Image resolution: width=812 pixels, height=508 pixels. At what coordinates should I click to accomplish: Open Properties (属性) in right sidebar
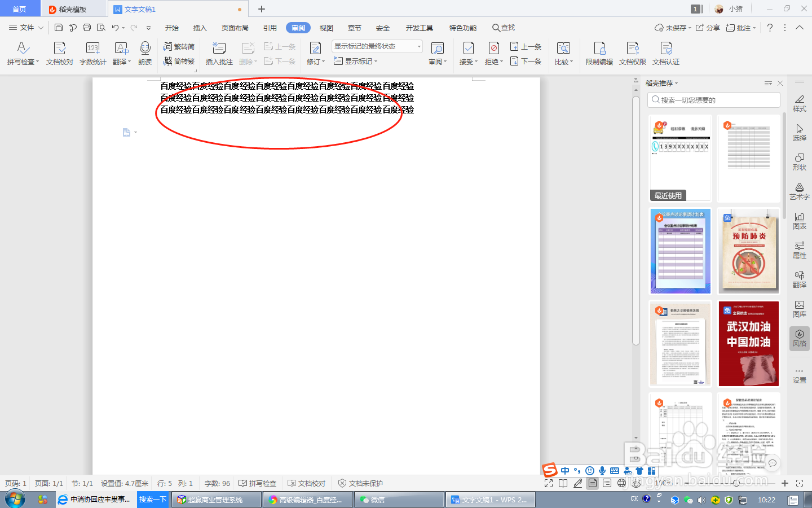[x=800, y=250]
